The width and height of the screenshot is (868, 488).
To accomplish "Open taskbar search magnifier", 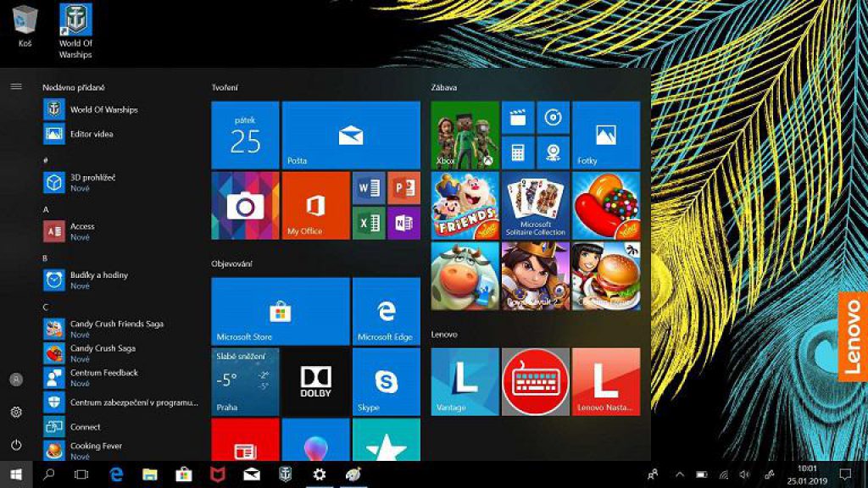I will [48, 474].
